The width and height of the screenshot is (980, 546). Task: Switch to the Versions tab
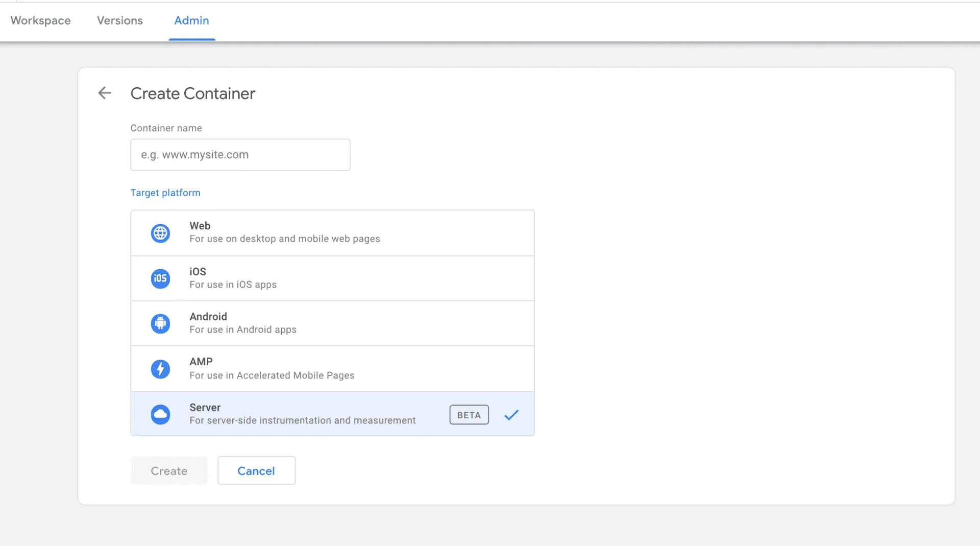pos(120,20)
